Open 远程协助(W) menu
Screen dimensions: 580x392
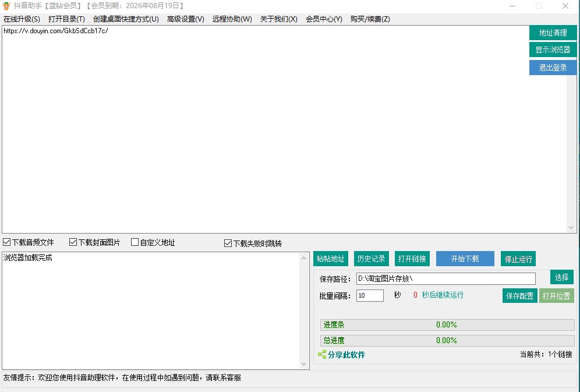coord(232,19)
